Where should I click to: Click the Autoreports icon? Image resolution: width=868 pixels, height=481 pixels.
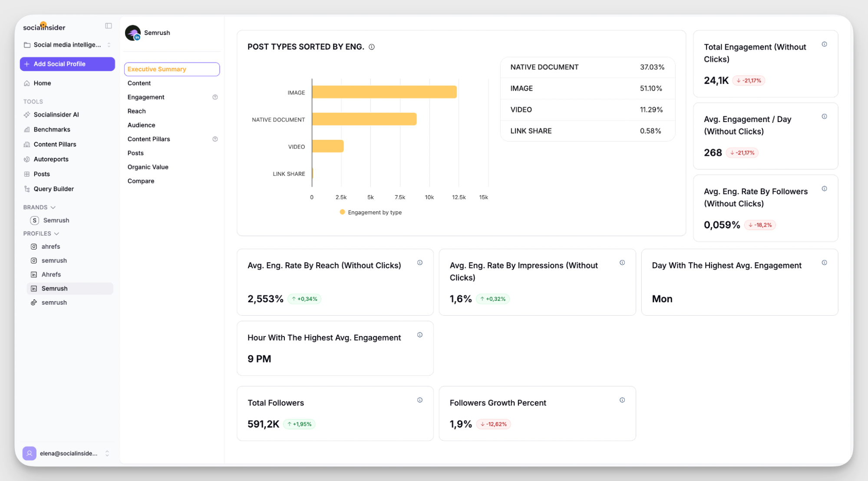tap(27, 159)
